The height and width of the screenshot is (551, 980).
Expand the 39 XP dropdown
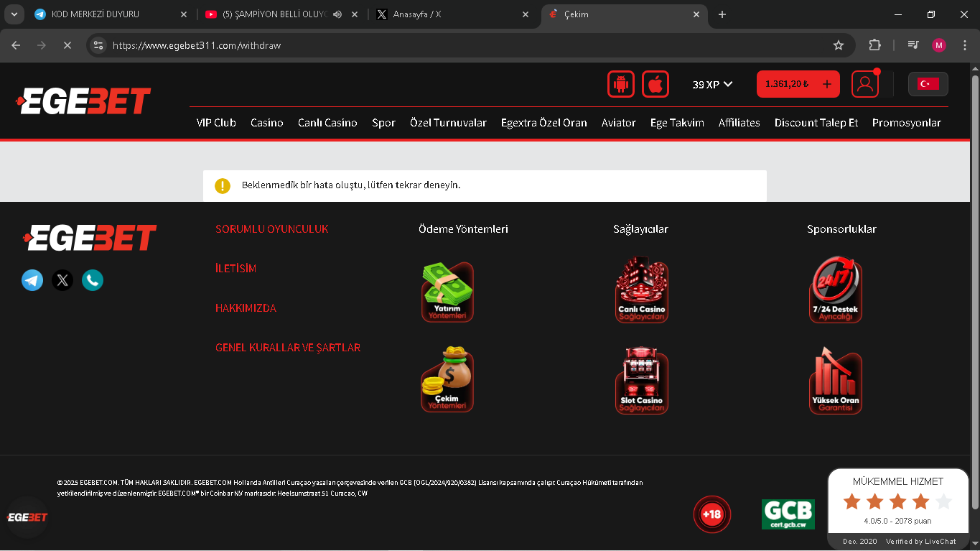(712, 84)
